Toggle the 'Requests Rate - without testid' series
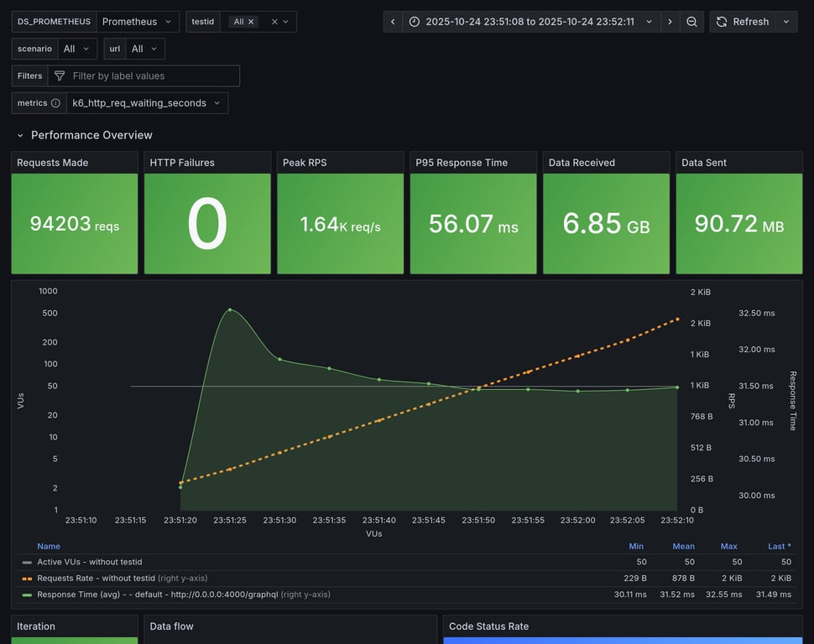814x644 pixels. pos(96,578)
